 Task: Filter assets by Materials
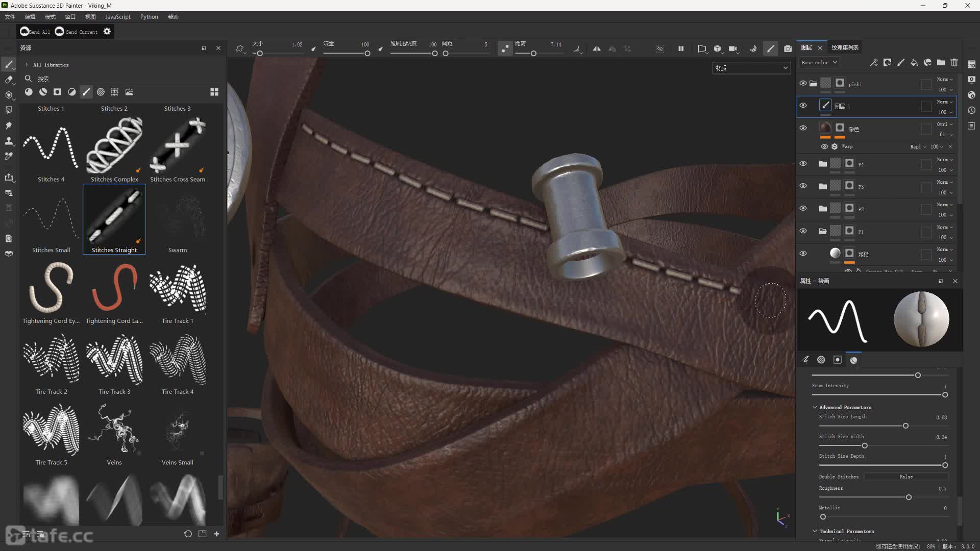(29, 92)
